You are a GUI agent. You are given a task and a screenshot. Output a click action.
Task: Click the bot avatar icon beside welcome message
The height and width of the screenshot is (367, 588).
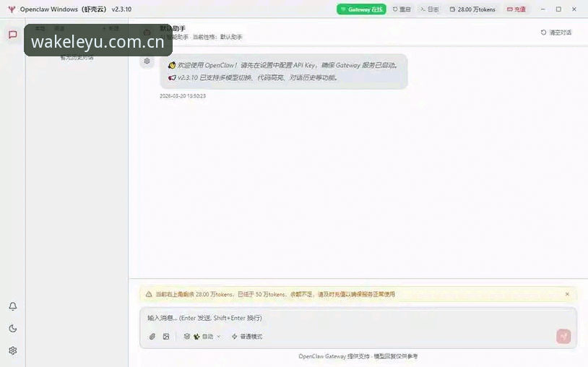click(x=147, y=61)
